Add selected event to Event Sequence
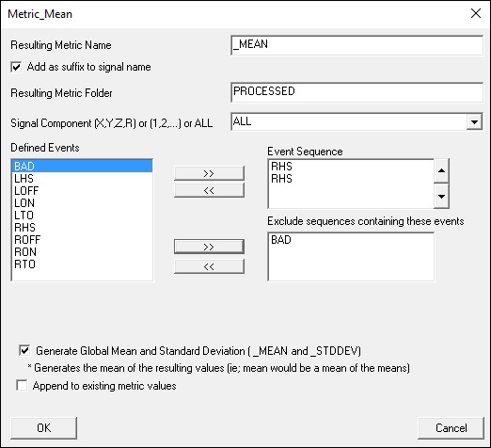Screen dimensions: 491x448 pyautogui.click(x=209, y=173)
